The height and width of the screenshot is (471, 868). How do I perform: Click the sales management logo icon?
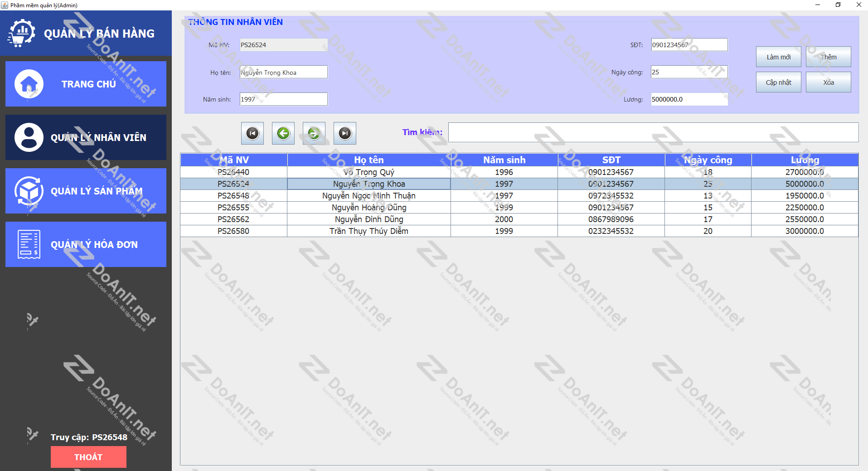21,33
